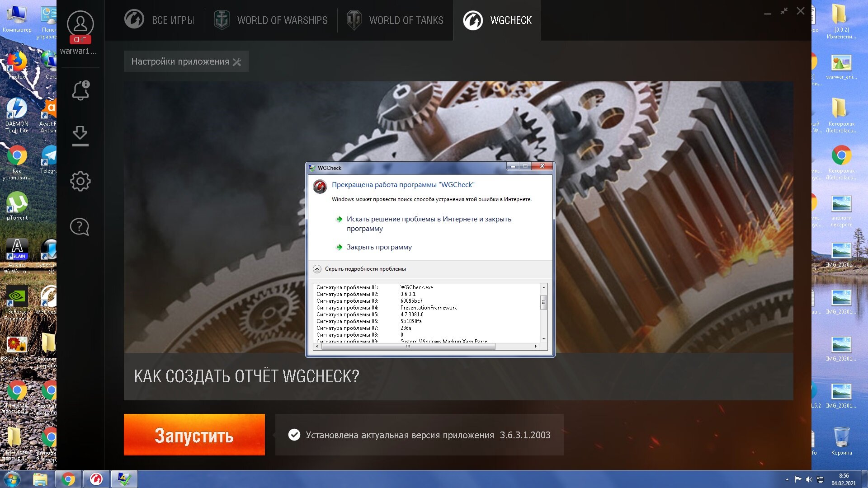Image resolution: width=868 pixels, height=488 pixels.
Task: Open the volume speaker tray icon
Action: (809, 479)
